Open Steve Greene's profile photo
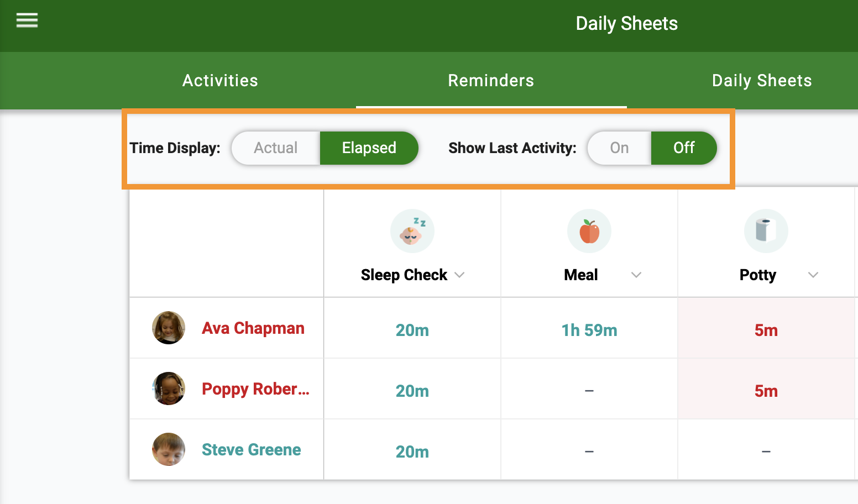The width and height of the screenshot is (858, 504). [169, 449]
